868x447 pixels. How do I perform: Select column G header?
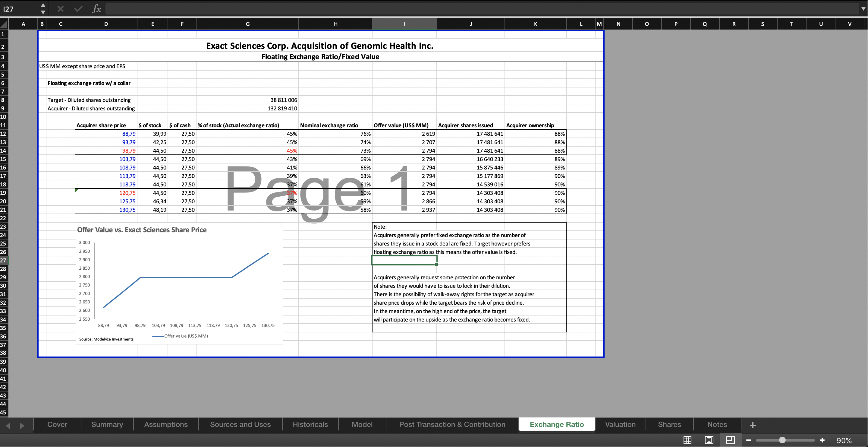click(x=247, y=24)
